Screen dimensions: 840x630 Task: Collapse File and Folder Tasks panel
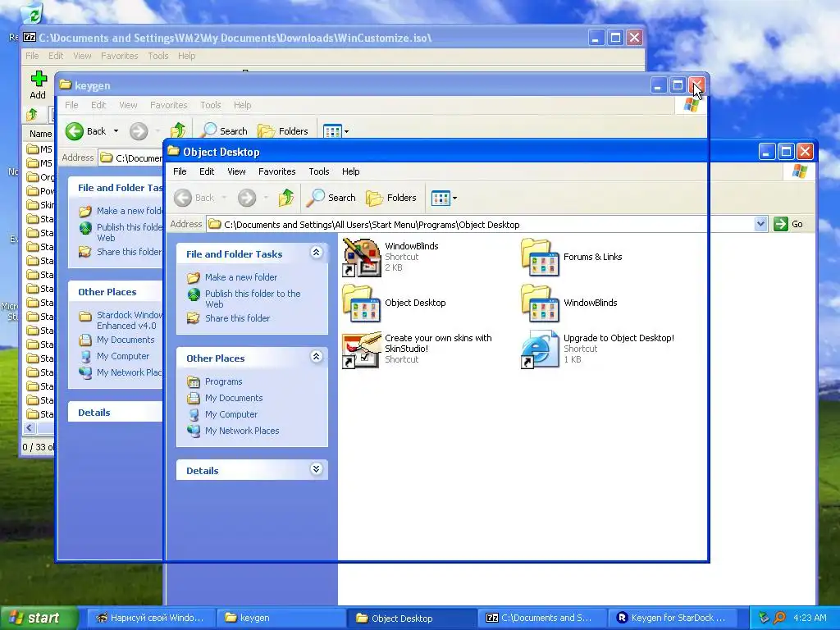[x=316, y=253]
